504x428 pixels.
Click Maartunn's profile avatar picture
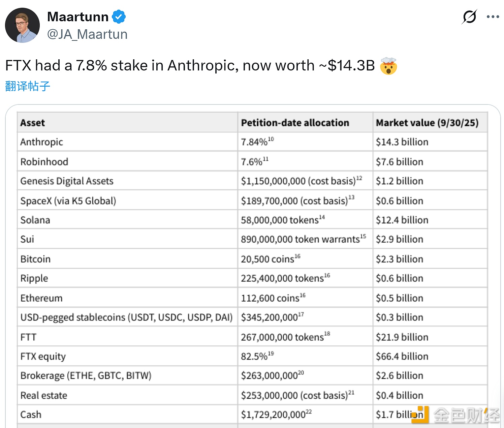23,25
